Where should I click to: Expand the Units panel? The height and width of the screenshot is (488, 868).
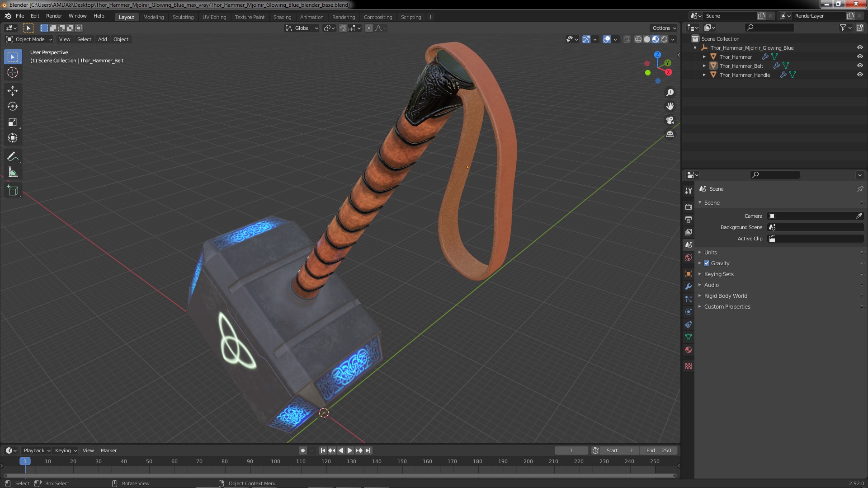pos(710,252)
